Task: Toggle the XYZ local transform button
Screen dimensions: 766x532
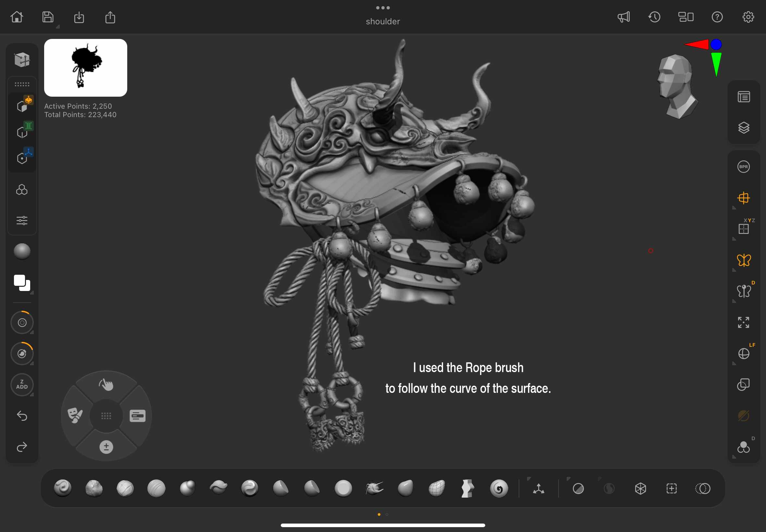Action: tap(743, 229)
